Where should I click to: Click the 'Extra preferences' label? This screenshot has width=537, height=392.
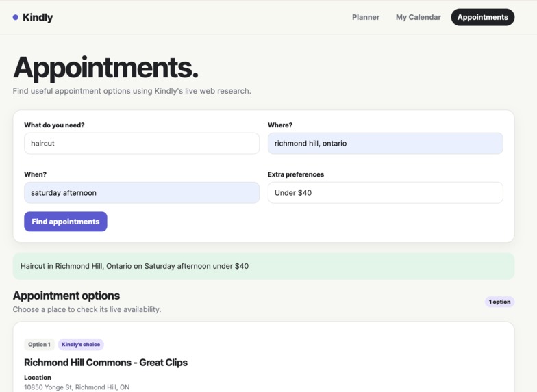[296, 174]
